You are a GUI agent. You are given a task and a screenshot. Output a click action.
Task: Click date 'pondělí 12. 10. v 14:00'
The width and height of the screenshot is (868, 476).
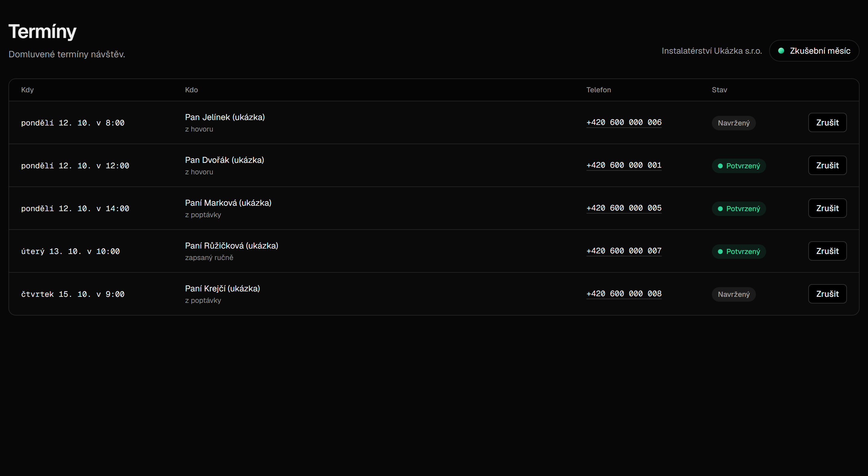point(75,208)
